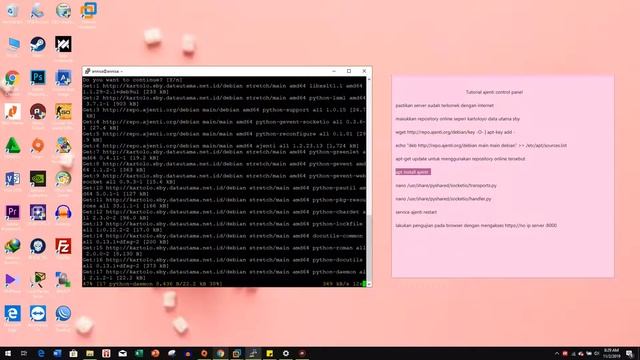Click the 'nano ... handler.py' note line
Screen dimensions: 640x360
[443, 199]
